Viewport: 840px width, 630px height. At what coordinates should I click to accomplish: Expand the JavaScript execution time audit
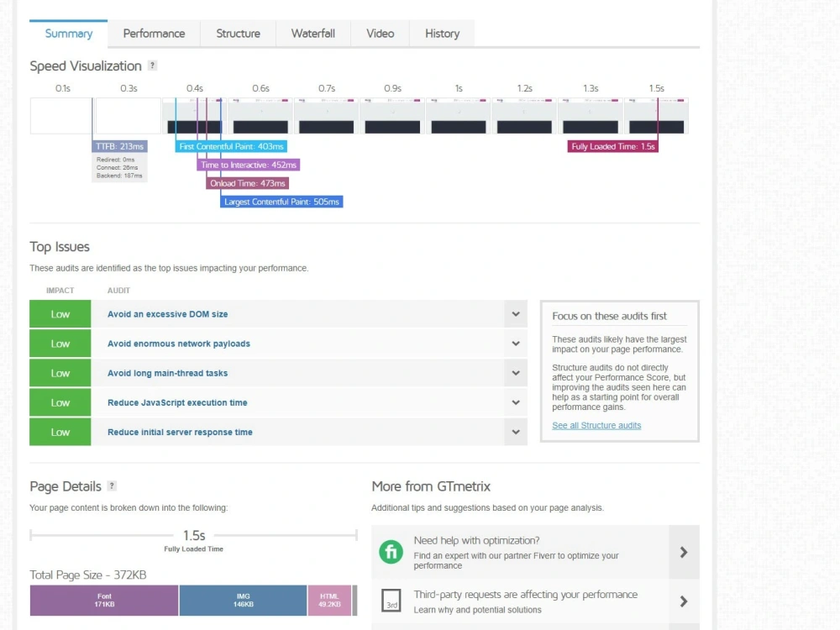tap(516, 402)
